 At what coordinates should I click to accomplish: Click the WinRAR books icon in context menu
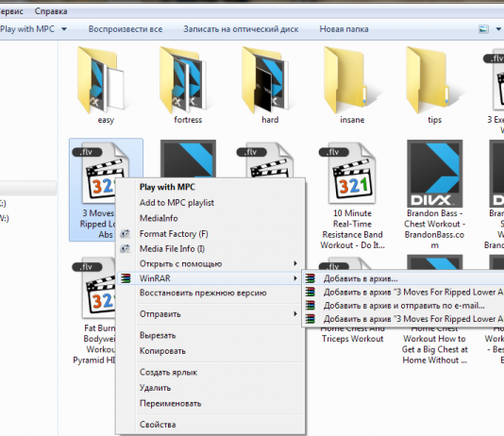126,278
